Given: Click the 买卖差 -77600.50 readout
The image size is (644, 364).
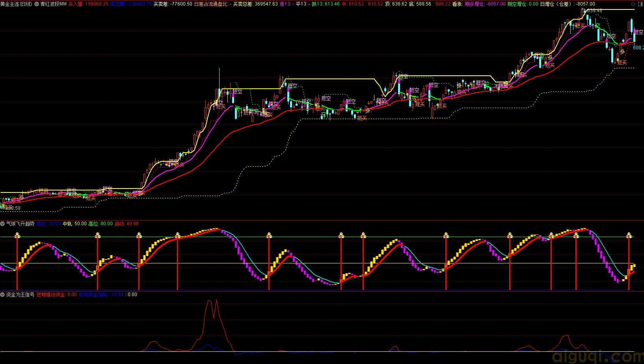Looking at the screenshot, I should tap(173, 4).
